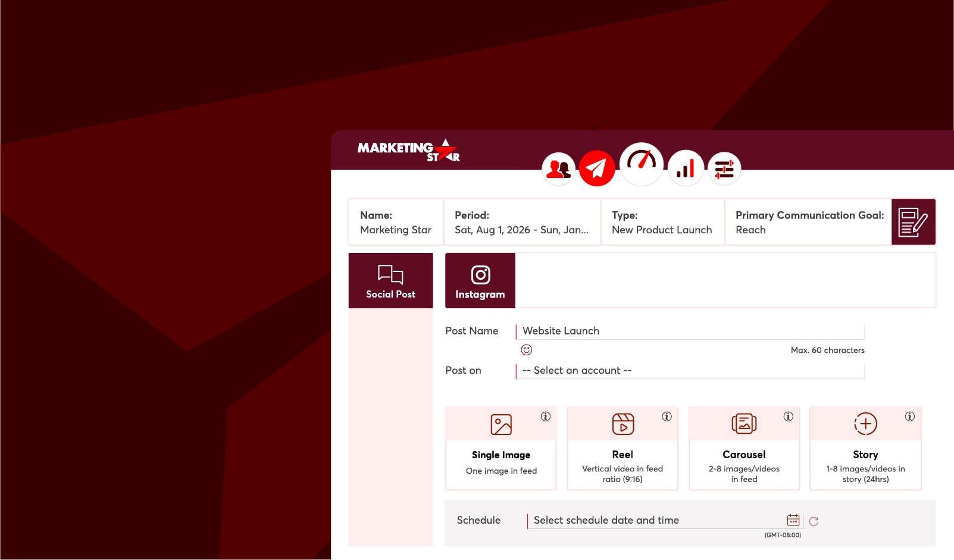Select the paper plane campaigns icon
Image resolution: width=954 pixels, height=560 pixels.
tap(597, 168)
